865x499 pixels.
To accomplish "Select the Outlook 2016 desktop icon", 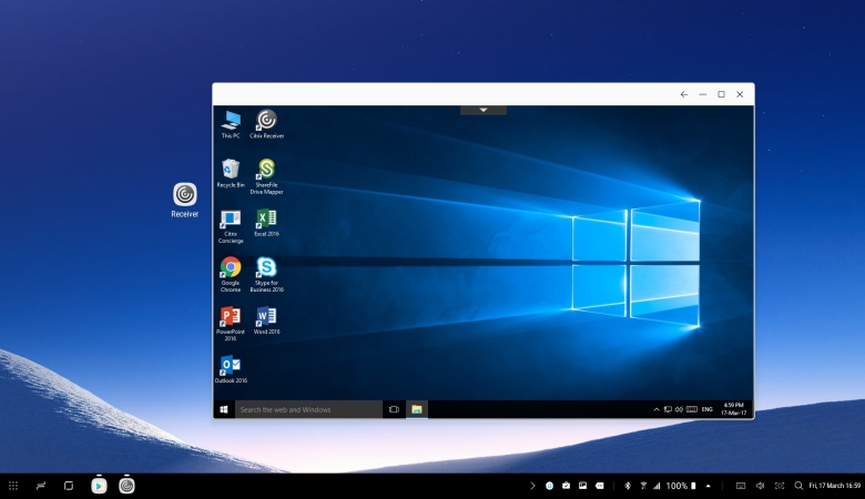I will (230, 366).
